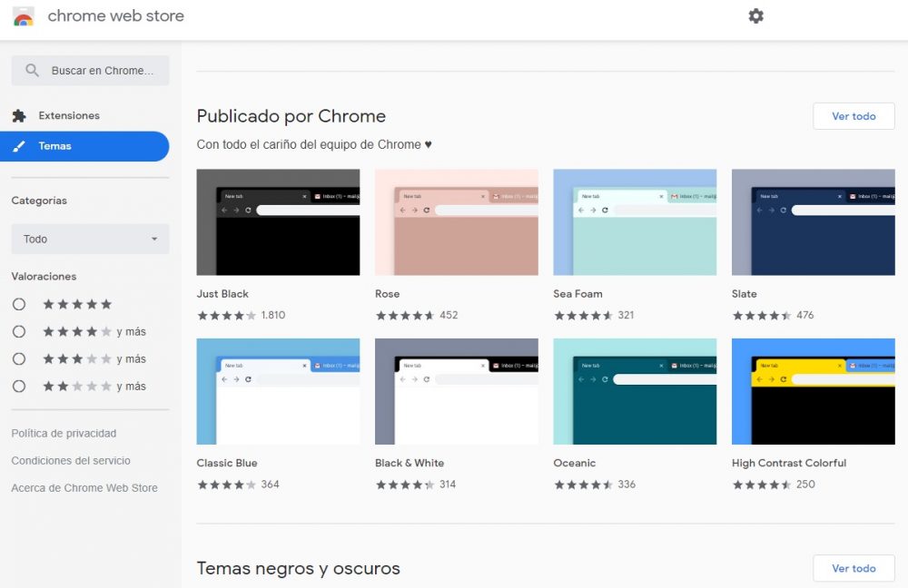Click the Just Black title text
Screen dimensions: 908x588
tap(222, 294)
